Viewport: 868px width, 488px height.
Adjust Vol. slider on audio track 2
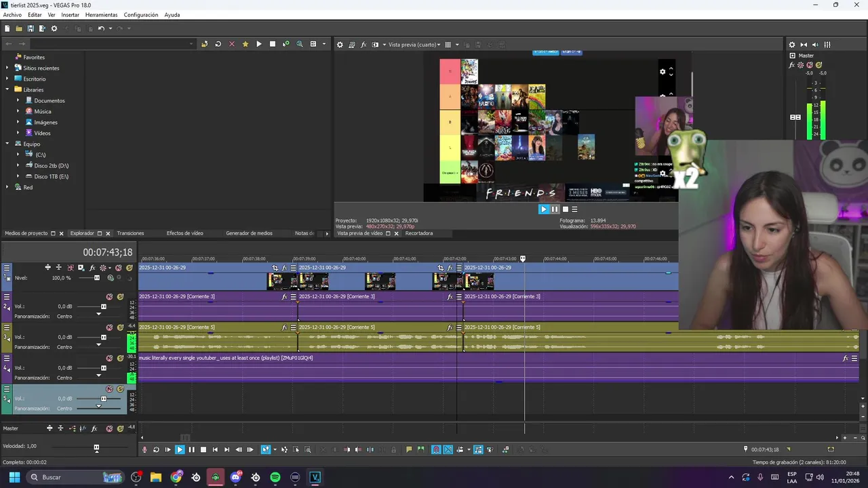[103, 306]
